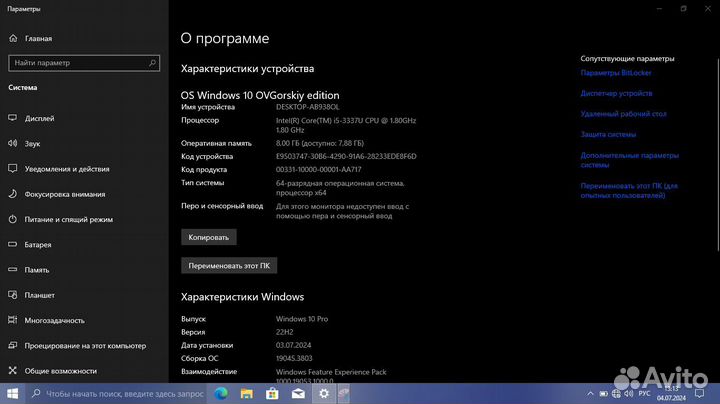The height and width of the screenshot is (404, 720).
Task: Click device name DESKTOP-AB938OL
Action: pos(308,107)
